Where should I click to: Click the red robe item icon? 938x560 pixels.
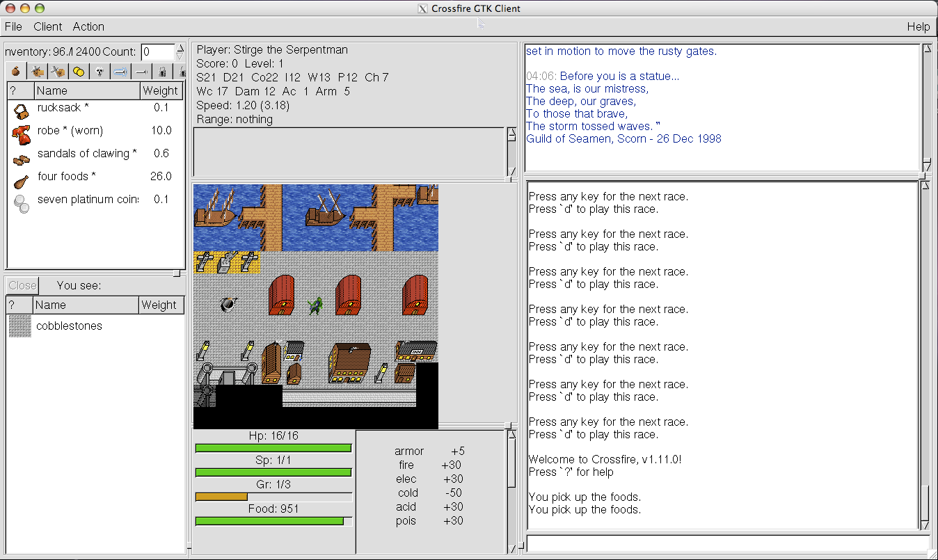coord(22,132)
